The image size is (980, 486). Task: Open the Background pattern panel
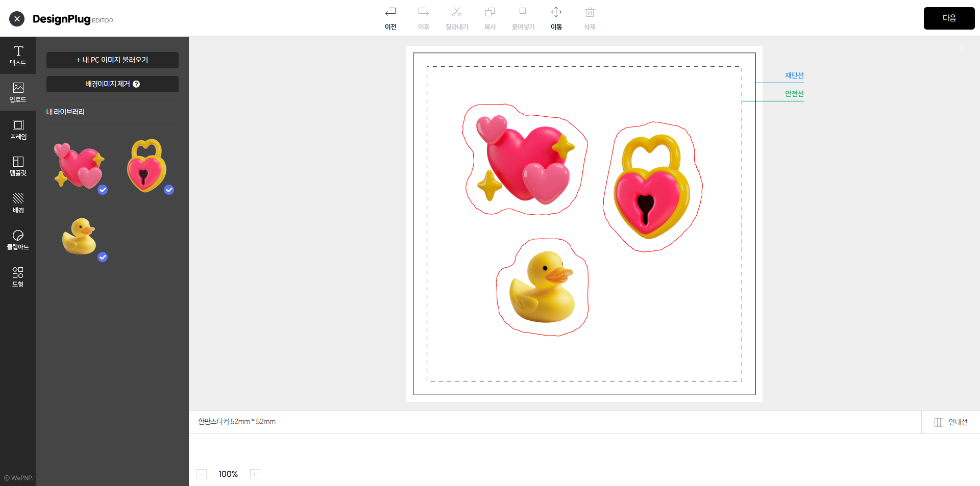click(18, 203)
